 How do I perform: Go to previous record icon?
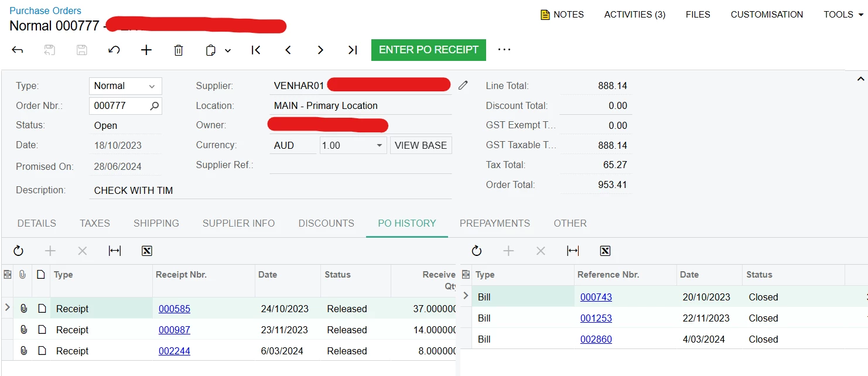[288, 50]
